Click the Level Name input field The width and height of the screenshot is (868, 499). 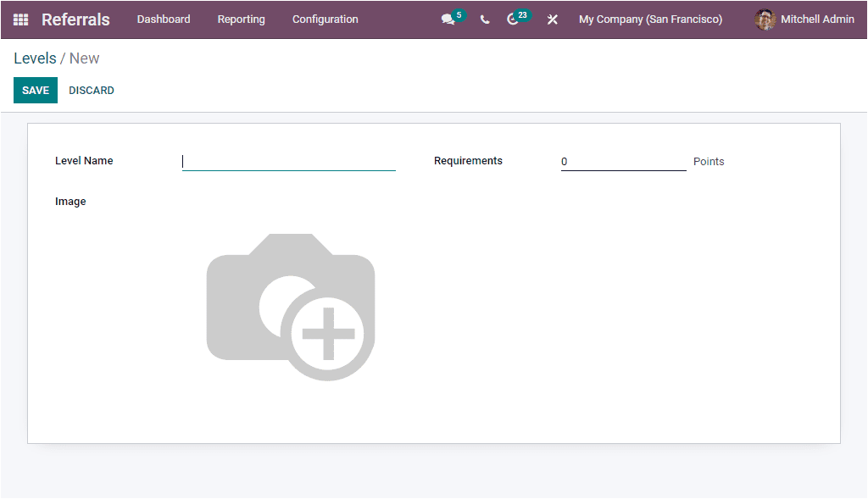pyautogui.click(x=288, y=162)
